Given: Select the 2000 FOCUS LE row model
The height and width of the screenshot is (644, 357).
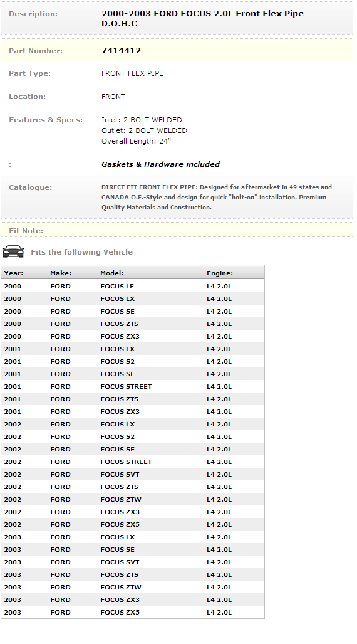Looking at the screenshot, I should 117,287.
